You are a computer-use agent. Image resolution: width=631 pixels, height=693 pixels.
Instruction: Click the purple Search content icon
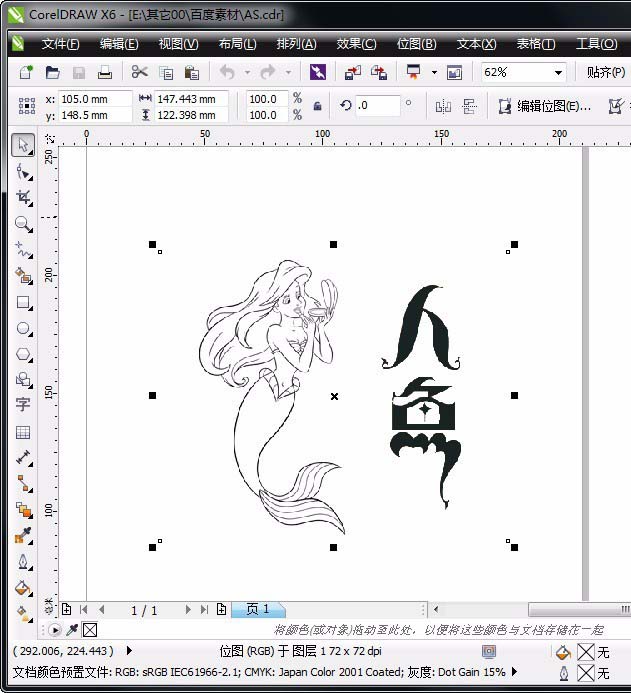[318, 72]
